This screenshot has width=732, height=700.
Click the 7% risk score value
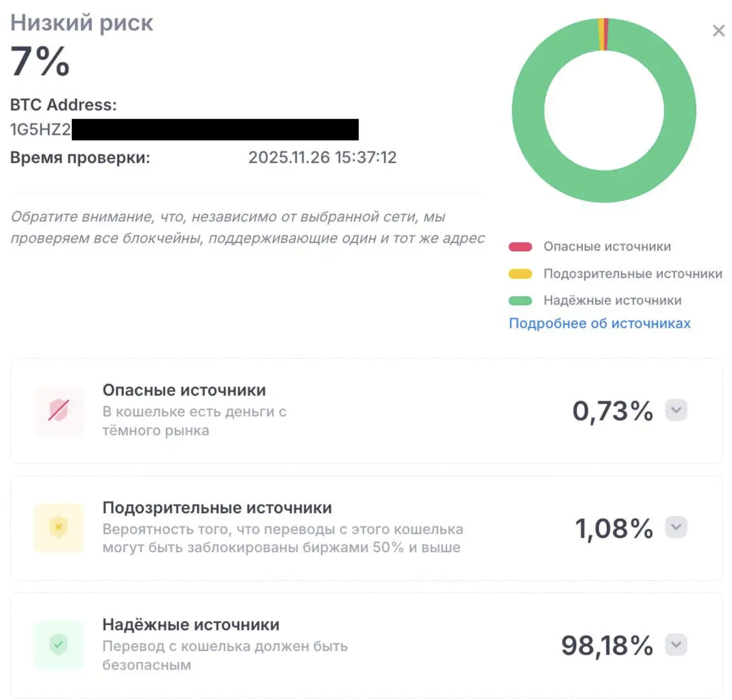click(40, 61)
